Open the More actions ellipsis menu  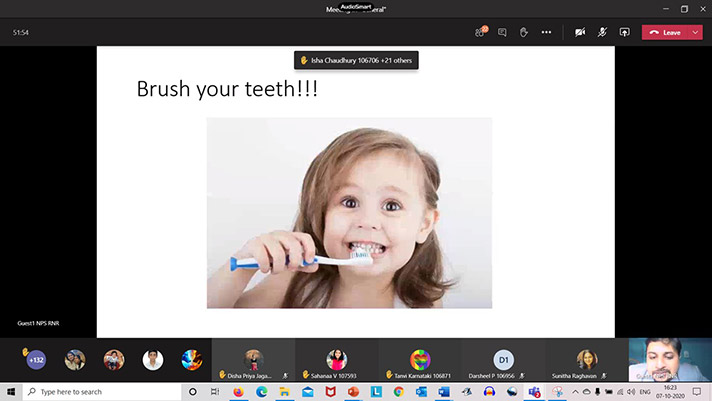pos(546,32)
